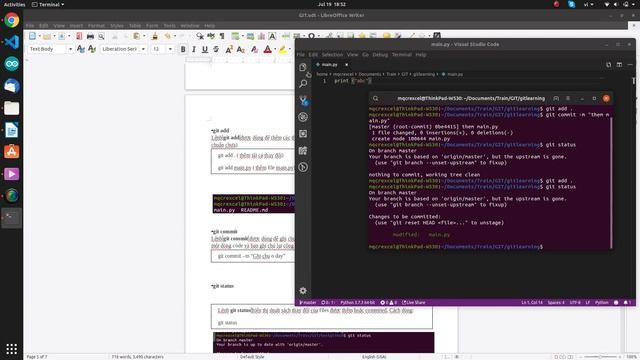Screen dimensions: 640x360
Task: Click Export as PDF icon in Writer
Action: (79, 36)
